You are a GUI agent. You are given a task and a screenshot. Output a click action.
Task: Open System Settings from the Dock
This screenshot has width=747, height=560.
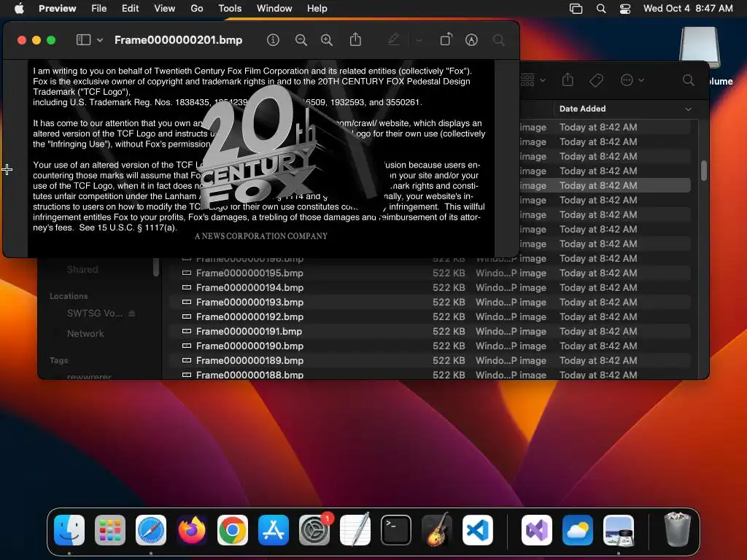coord(314,530)
